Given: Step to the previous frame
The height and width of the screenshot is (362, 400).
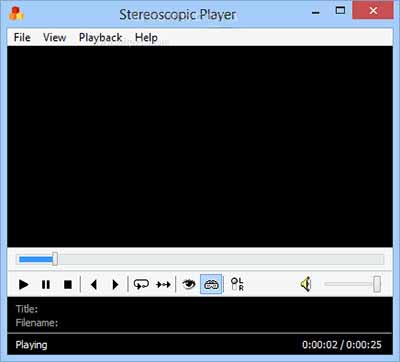Looking at the screenshot, I should [x=94, y=284].
